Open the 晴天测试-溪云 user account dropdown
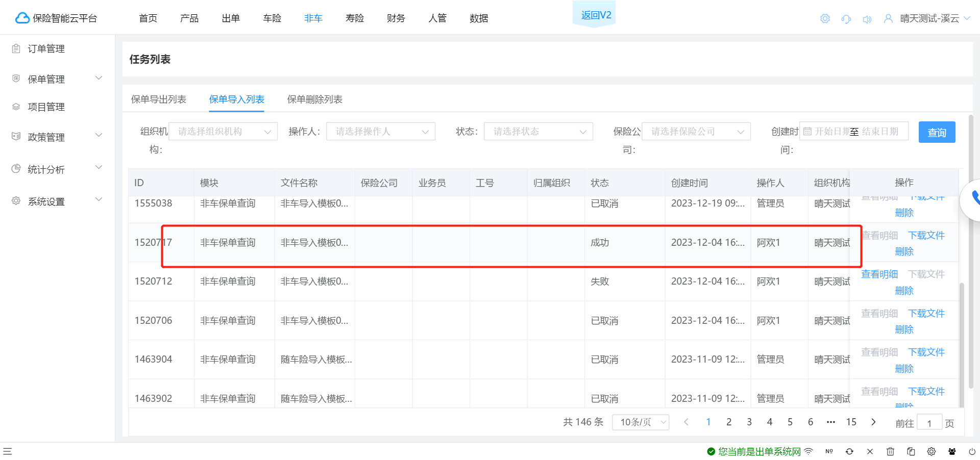This screenshot has width=980, height=460. [935, 19]
